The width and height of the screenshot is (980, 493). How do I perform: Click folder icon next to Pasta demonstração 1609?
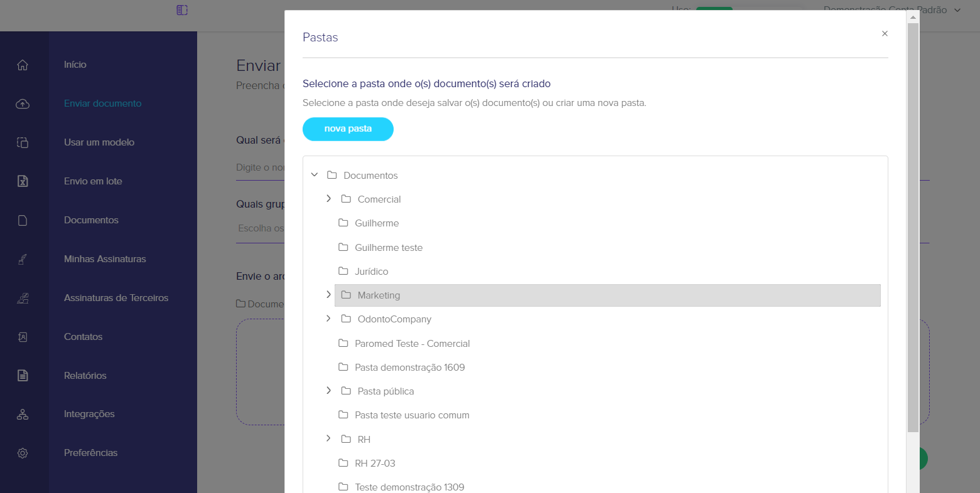tap(343, 367)
